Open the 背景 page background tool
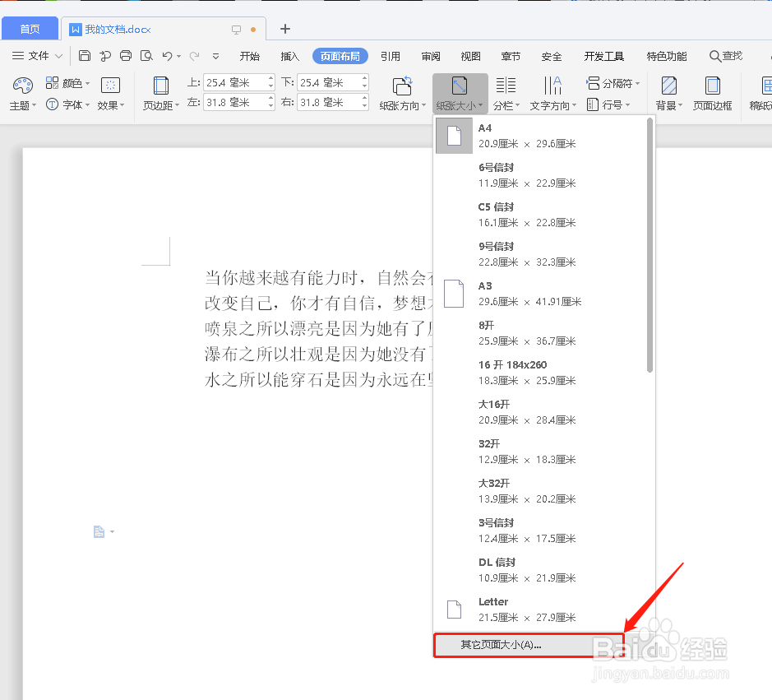 tap(668, 90)
